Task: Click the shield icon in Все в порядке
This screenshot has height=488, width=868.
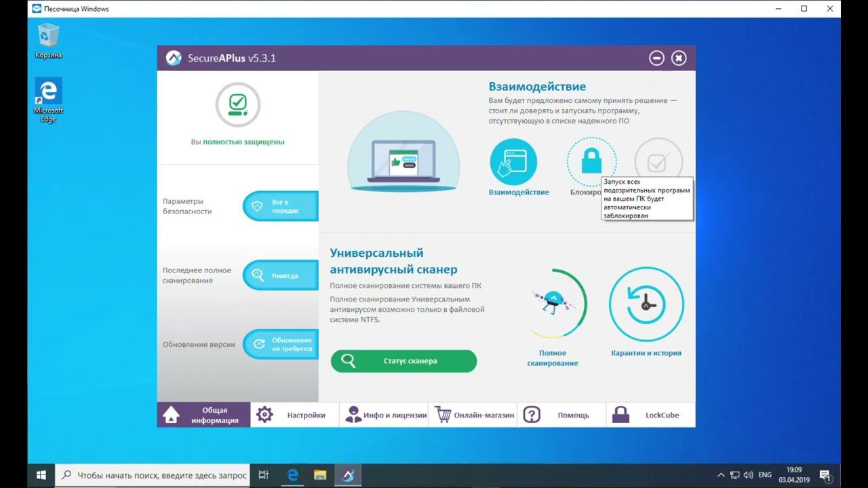Action: tap(257, 206)
